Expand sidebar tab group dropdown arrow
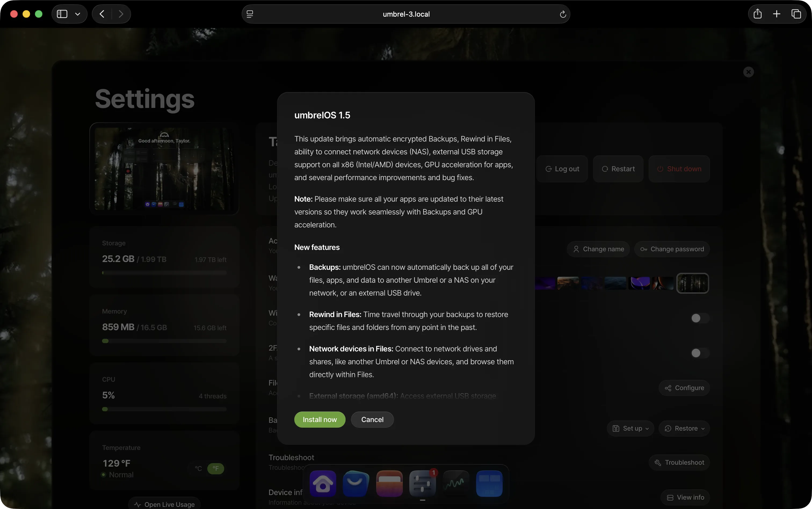 click(78, 14)
